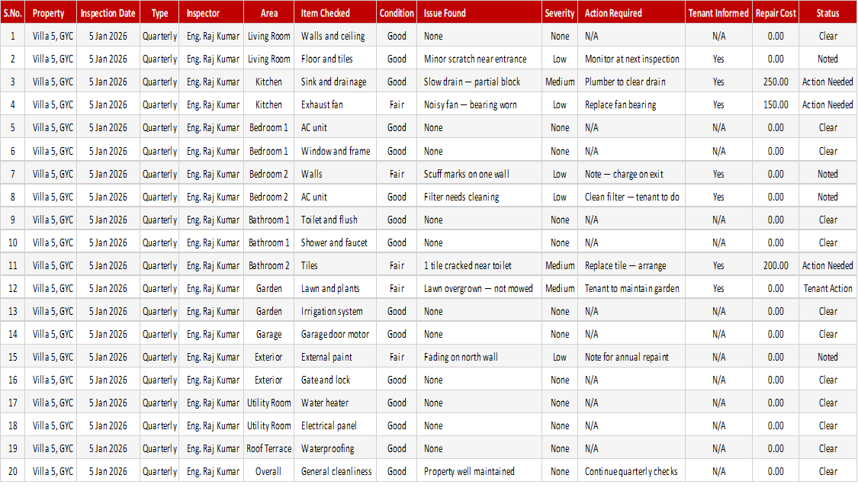This screenshot has width=858, height=504.
Task: Click 'Minor scratch near entrance' issue cell
Action: click(479, 59)
